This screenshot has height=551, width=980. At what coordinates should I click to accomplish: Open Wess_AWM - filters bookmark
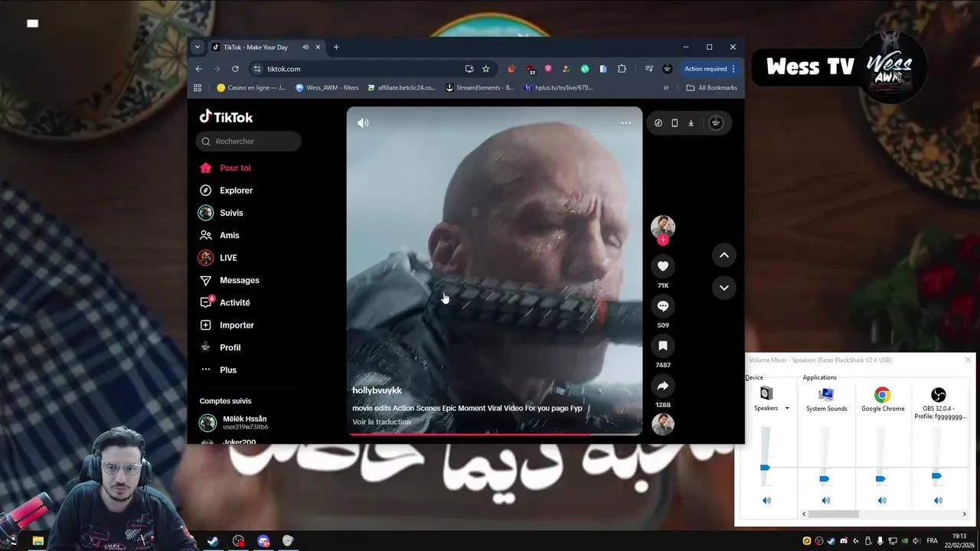pyautogui.click(x=327, y=88)
